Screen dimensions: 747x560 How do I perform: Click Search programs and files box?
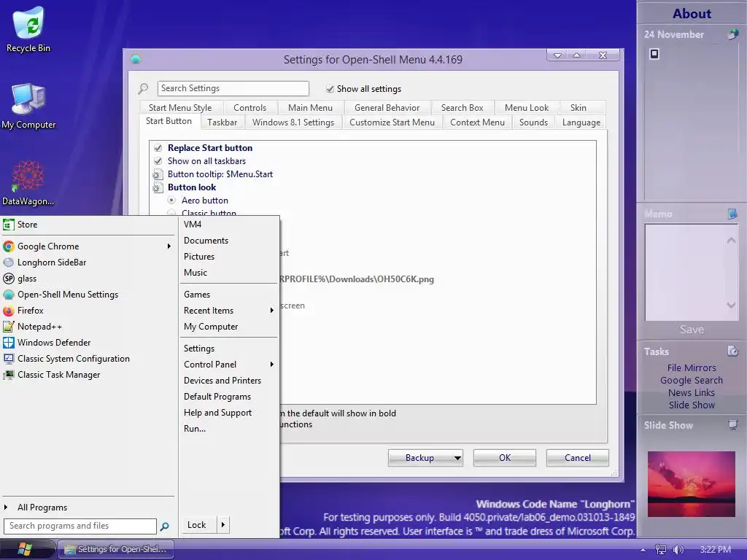(x=80, y=526)
